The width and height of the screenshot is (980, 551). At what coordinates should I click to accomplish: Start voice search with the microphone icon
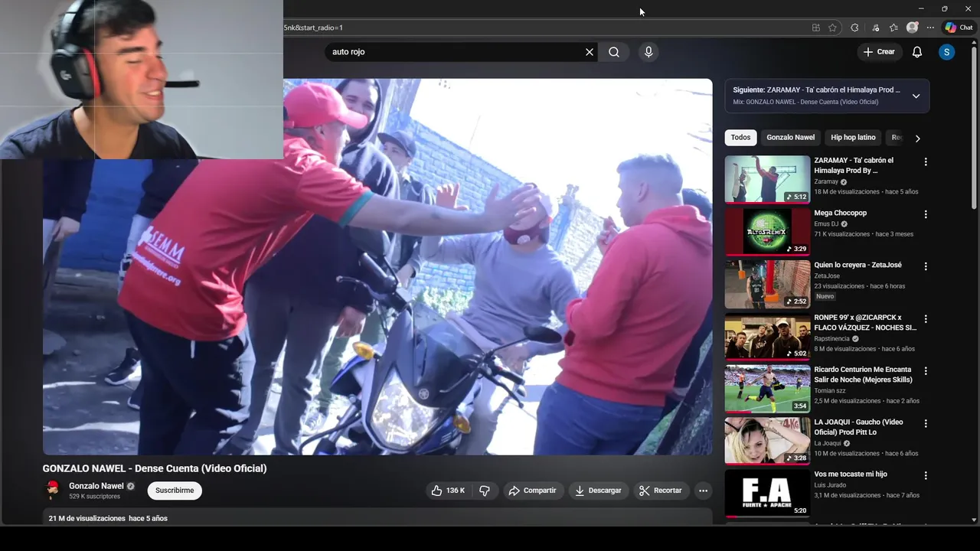coord(648,52)
